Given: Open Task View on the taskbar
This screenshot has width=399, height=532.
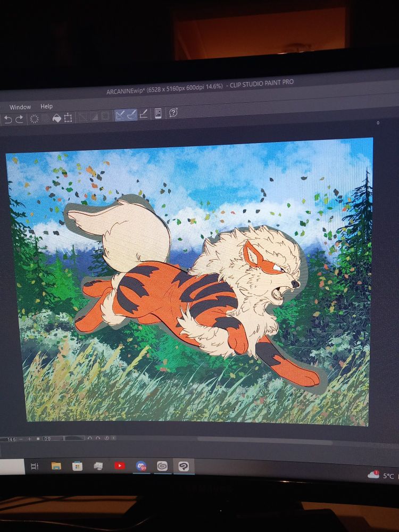Looking at the screenshot, I should tap(34, 467).
